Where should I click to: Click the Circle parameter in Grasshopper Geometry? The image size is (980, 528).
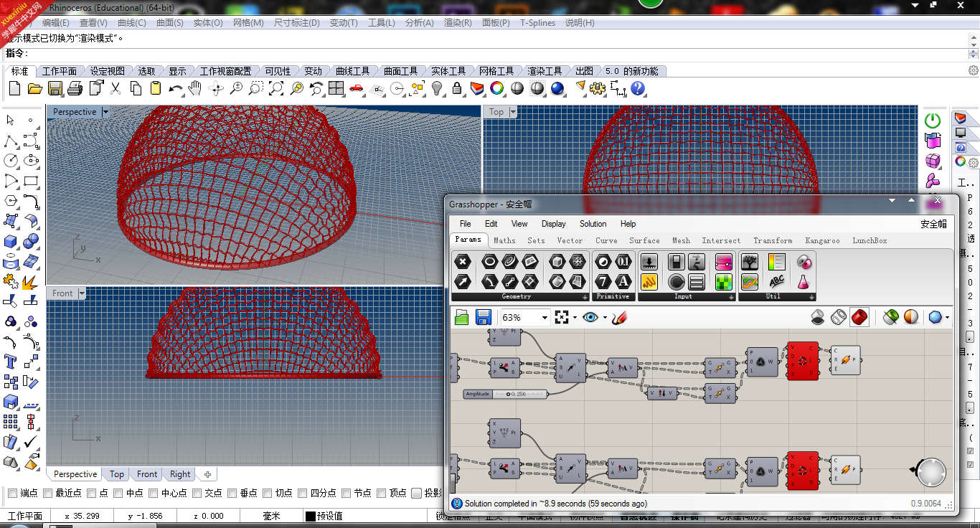[489, 262]
